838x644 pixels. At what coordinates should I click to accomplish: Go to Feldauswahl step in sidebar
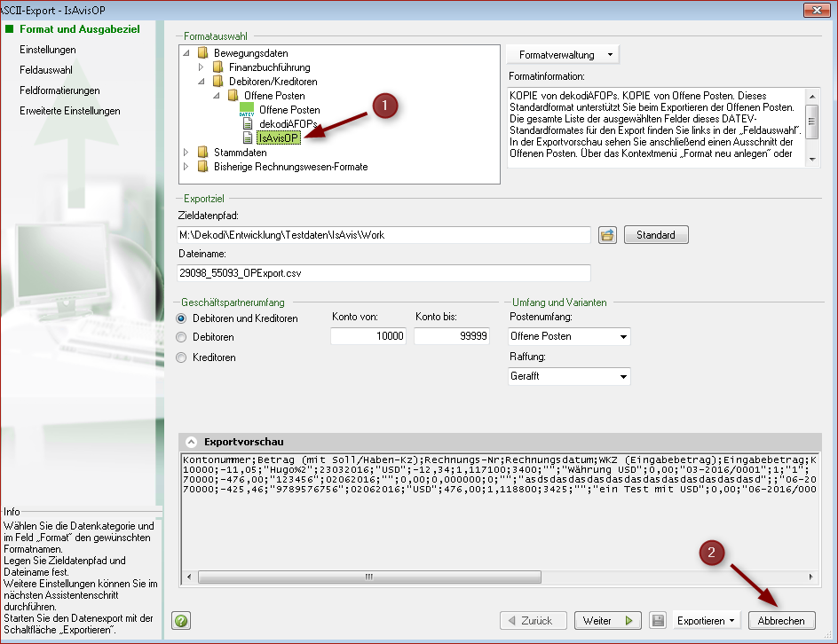tap(39, 70)
